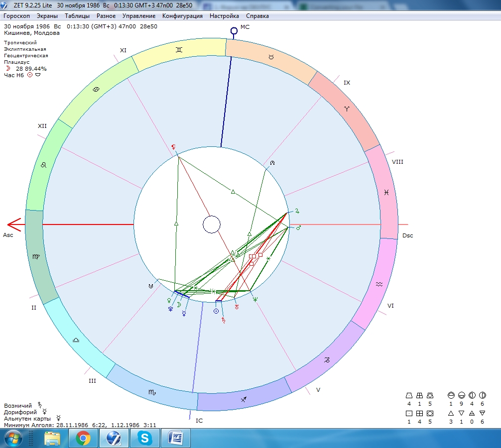Click the Кишинев, Молдова location text
Image resolution: width=501 pixels, height=448 pixels.
point(32,33)
